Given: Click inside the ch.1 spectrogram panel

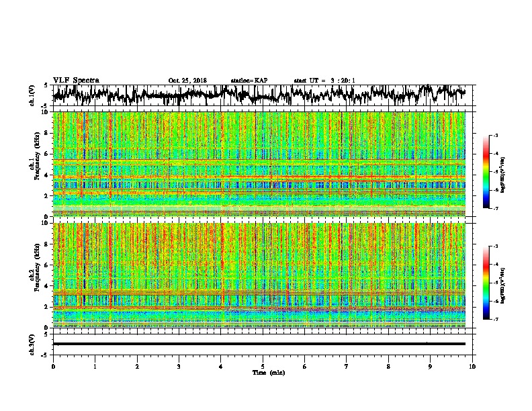Looking at the screenshot, I should [259, 164].
